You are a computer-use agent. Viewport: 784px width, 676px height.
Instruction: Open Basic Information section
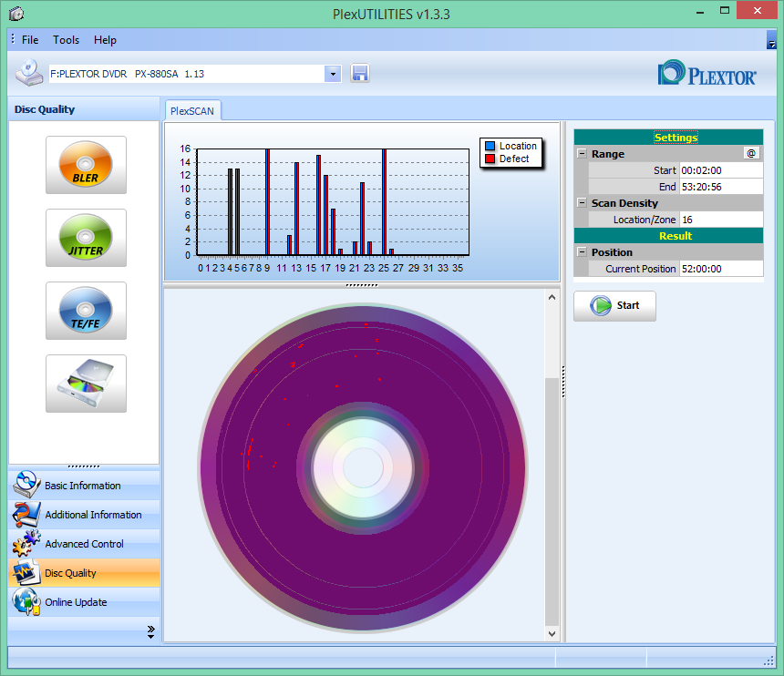point(84,486)
